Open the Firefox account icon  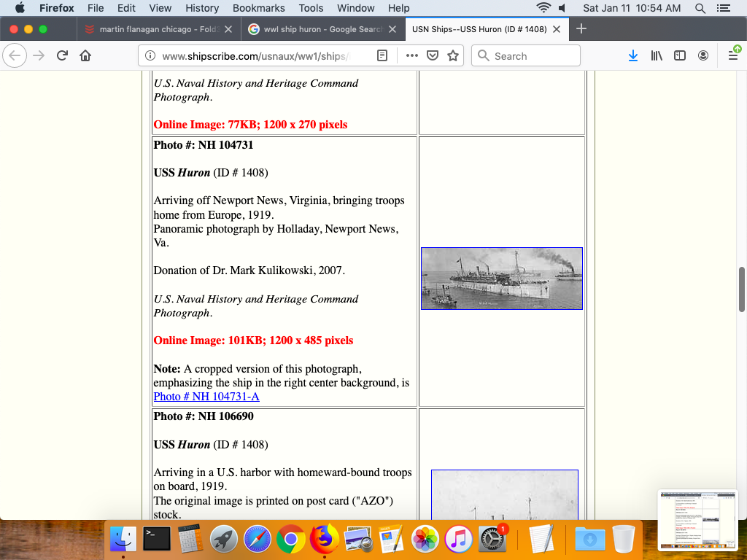pos(703,56)
